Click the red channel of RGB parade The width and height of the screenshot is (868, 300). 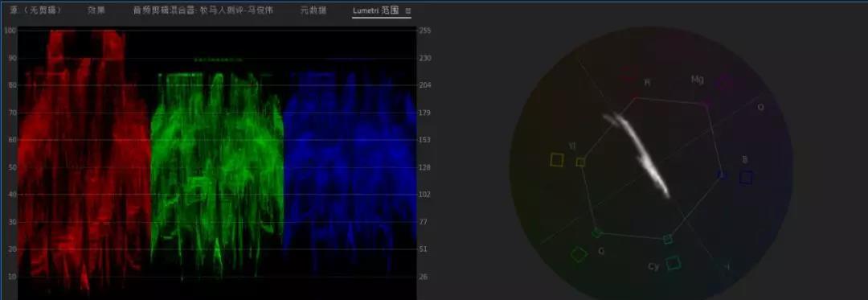coord(84,161)
